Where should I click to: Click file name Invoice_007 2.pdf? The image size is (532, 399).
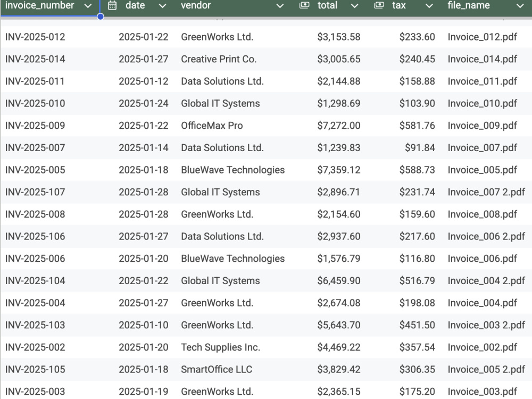[x=486, y=192]
